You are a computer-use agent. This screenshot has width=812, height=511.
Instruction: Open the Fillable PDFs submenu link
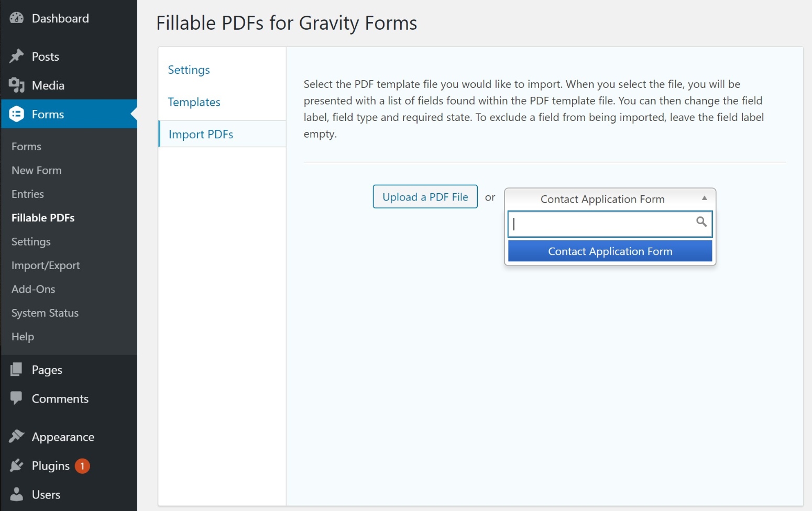click(43, 218)
